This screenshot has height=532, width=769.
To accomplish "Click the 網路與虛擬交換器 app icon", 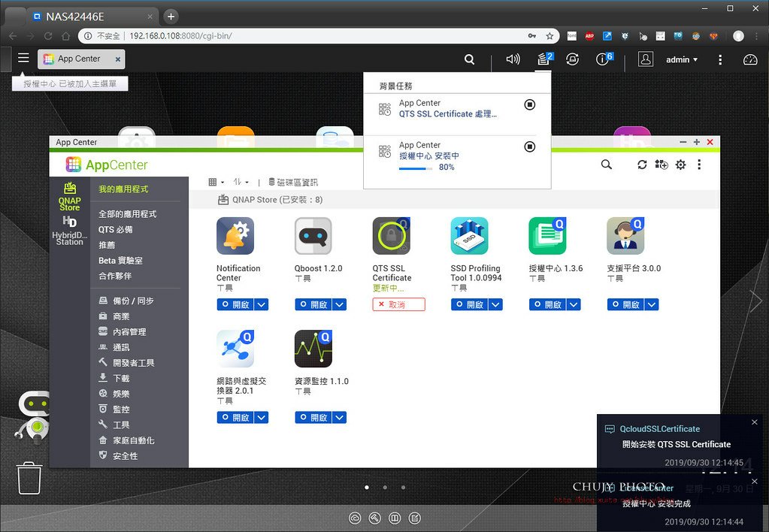I will coord(235,349).
